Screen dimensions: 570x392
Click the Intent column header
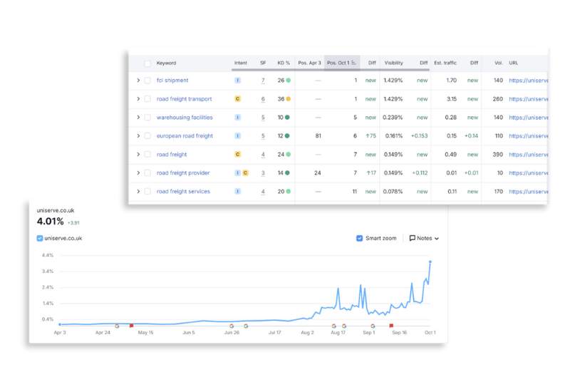coord(240,63)
